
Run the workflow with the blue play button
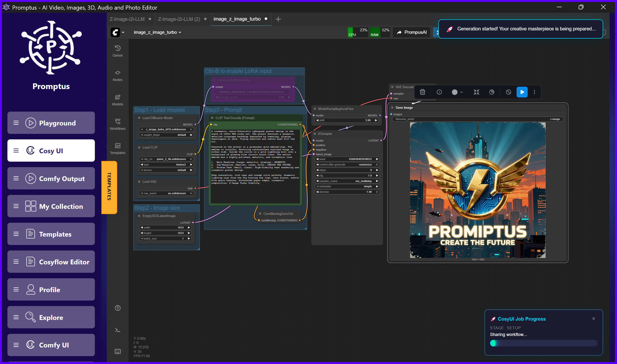pyautogui.click(x=522, y=92)
